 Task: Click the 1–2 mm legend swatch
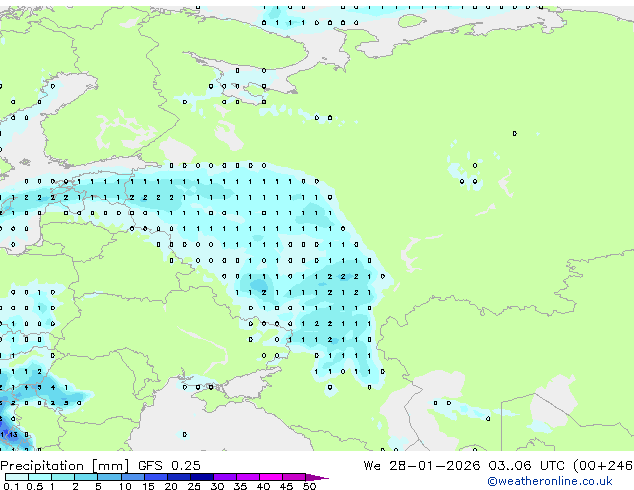[x=63, y=477]
